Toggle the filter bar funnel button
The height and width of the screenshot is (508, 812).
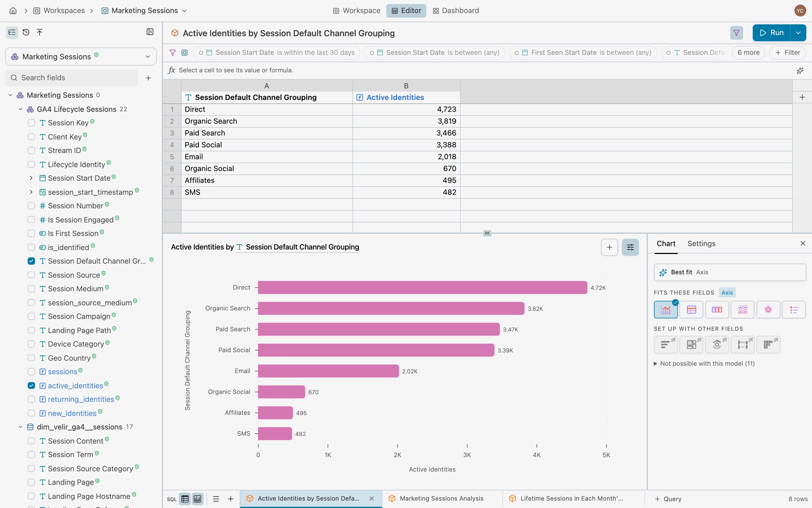tap(736, 33)
